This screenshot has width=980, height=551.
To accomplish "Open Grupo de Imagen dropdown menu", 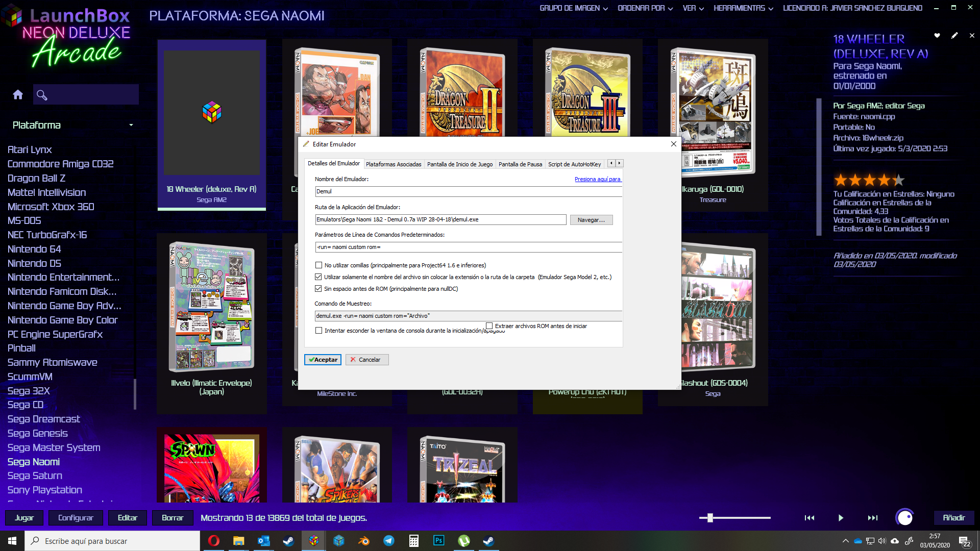I will click(x=574, y=8).
